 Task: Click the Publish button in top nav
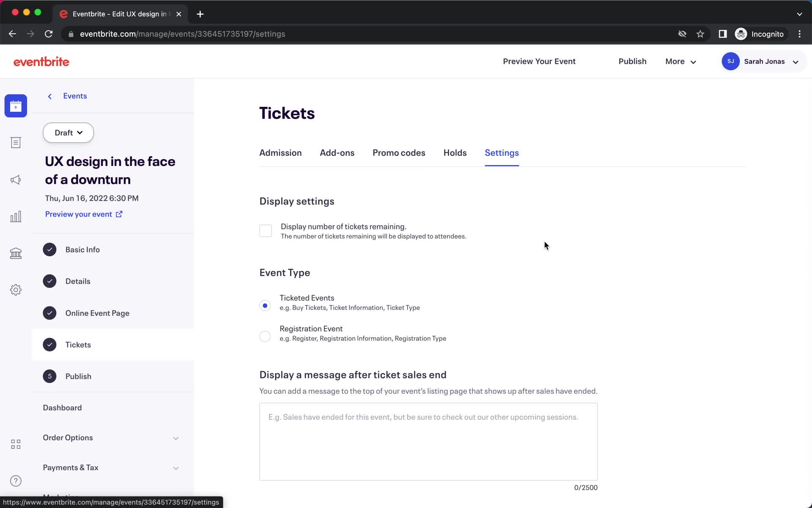[633, 61]
